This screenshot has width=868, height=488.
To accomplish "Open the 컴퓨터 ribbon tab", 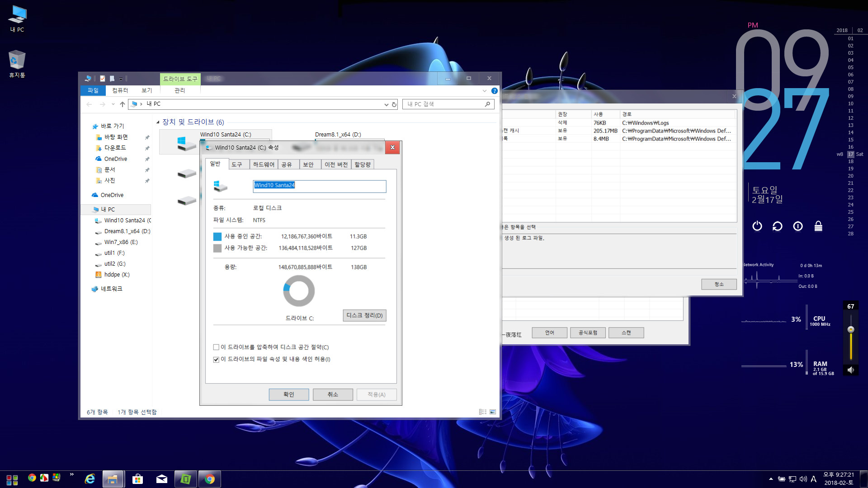I will pos(120,90).
